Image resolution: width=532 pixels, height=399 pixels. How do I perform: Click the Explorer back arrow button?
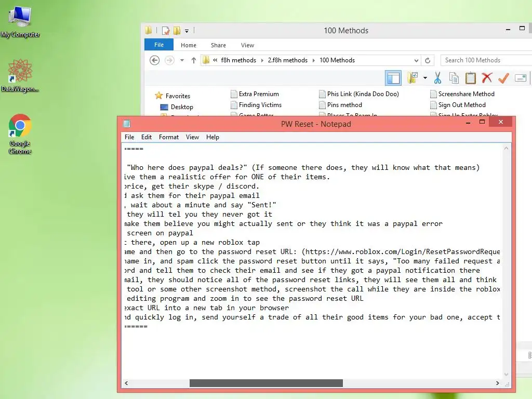point(154,60)
